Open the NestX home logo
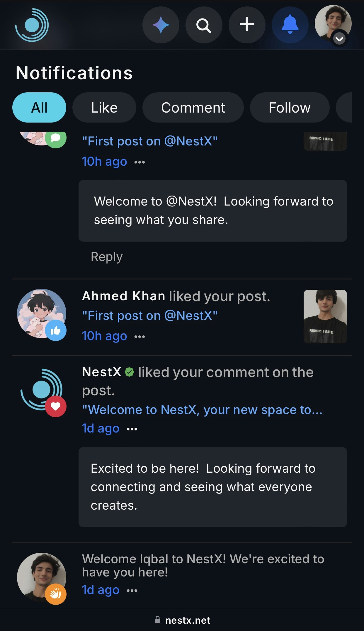The image size is (364, 631). [x=32, y=25]
